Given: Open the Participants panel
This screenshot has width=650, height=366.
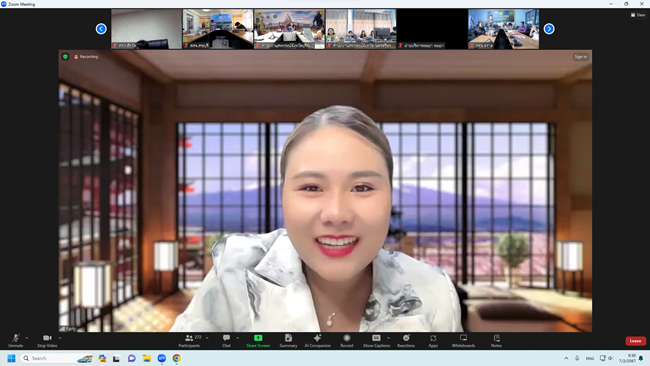Looking at the screenshot, I should coord(190,341).
